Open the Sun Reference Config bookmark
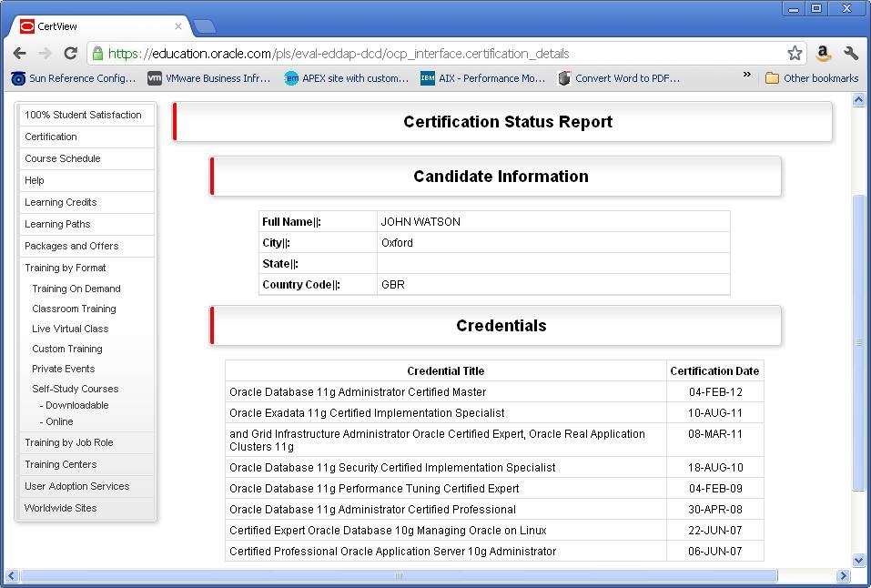Viewport: 871px width, 588px height. 74,78
